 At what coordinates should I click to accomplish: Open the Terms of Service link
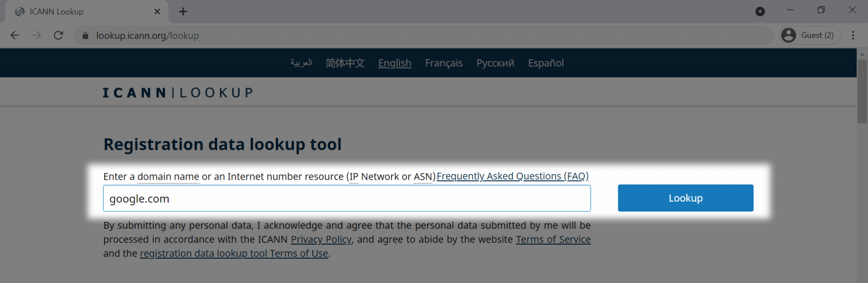pyautogui.click(x=553, y=240)
